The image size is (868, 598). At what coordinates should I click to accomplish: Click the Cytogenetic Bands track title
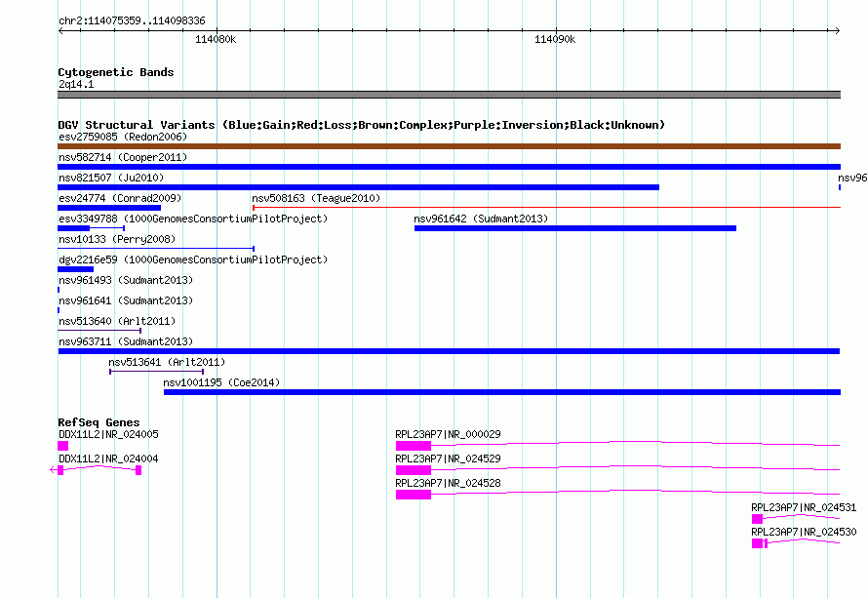[x=116, y=72]
